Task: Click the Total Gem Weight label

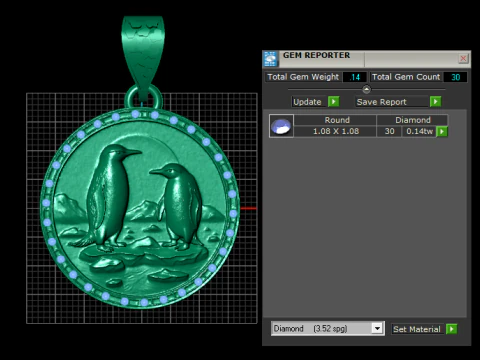Action: 303,77
